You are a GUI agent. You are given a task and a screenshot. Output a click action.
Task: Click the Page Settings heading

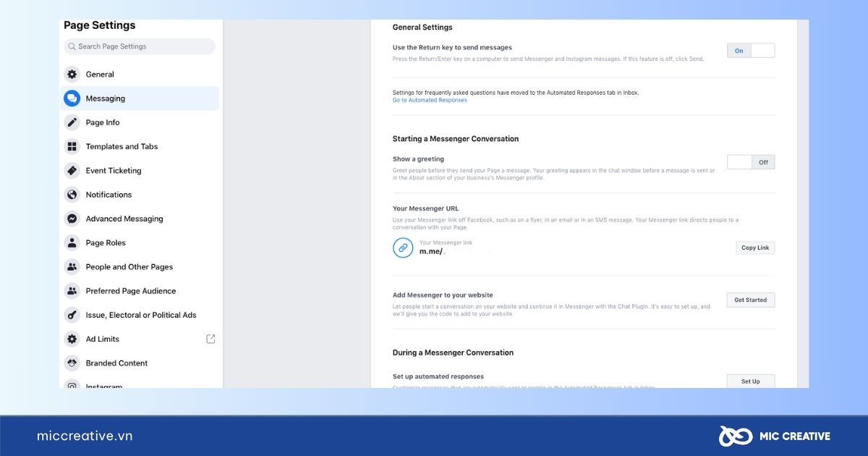click(x=100, y=25)
